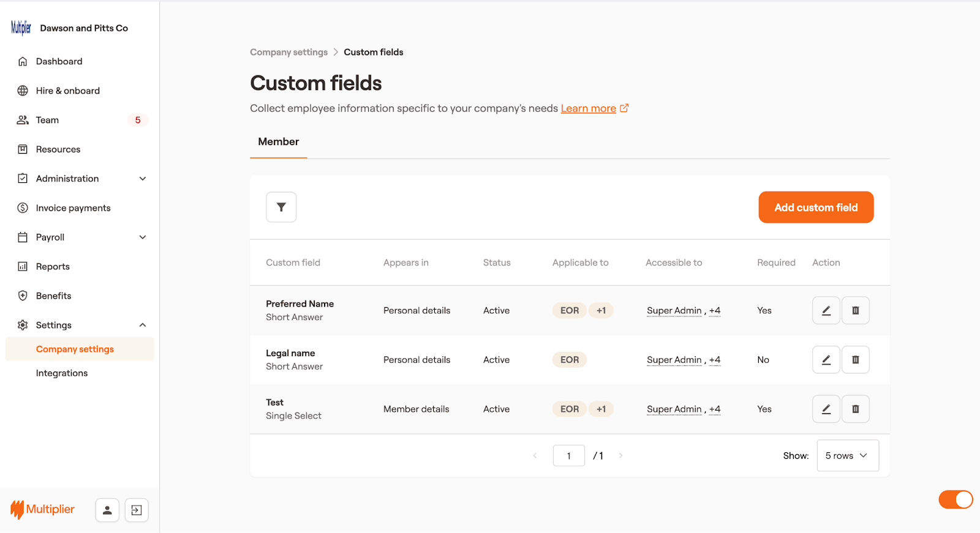
Task: Go to Integrations in the sidebar
Action: (62, 373)
